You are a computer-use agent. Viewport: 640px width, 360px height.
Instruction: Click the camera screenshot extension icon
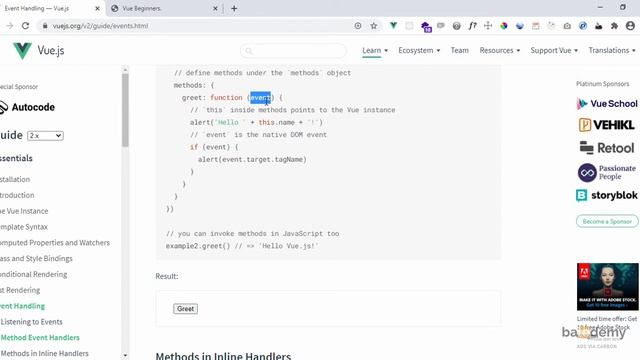(x=567, y=26)
